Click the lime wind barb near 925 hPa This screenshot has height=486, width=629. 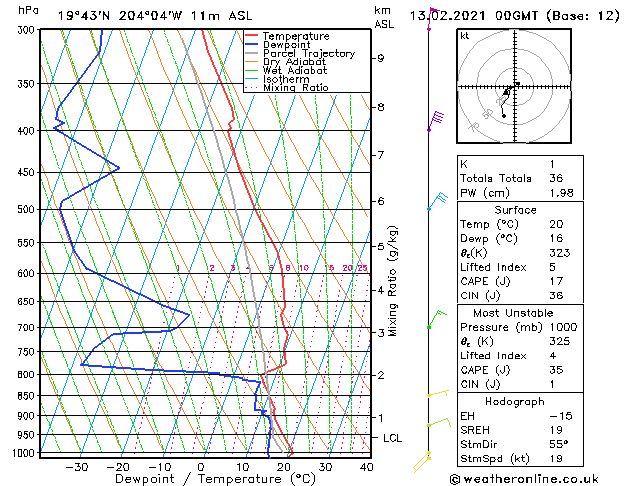[439, 422]
